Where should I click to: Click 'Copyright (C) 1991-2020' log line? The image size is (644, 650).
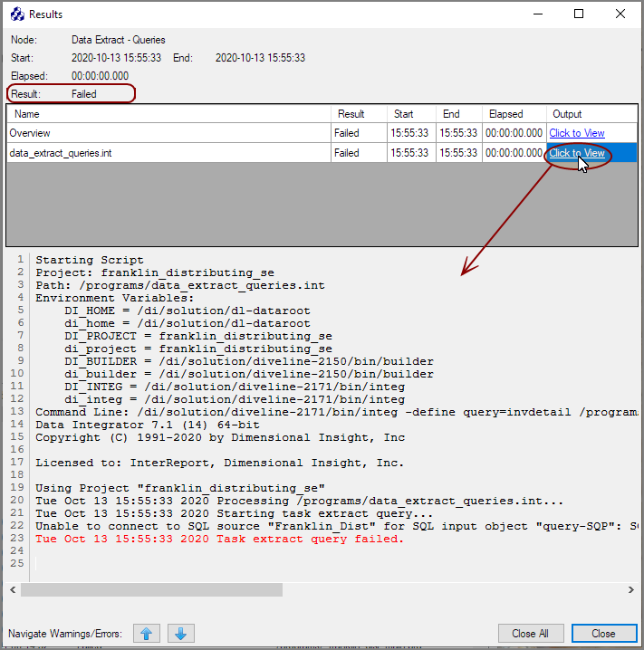(x=220, y=437)
